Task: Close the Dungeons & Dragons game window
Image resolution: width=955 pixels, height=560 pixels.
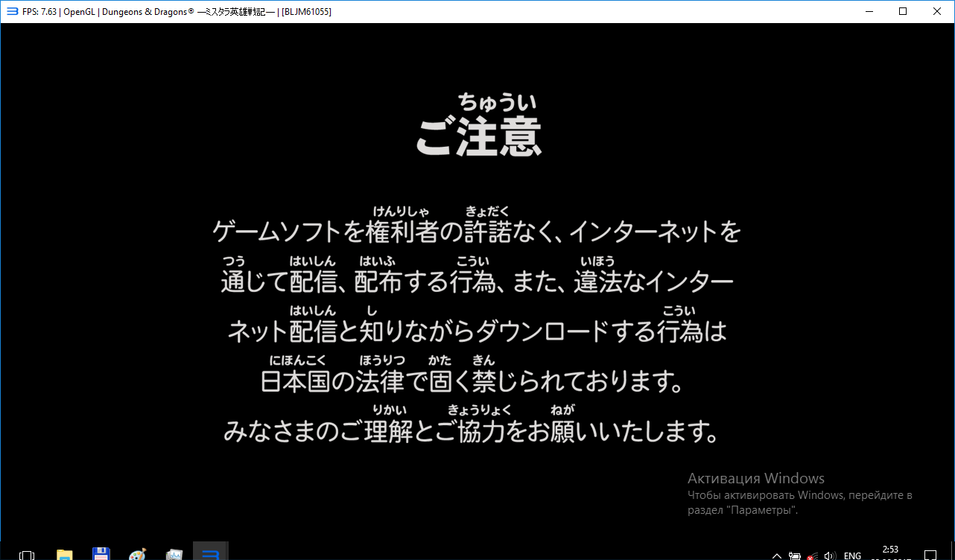Action: point(937,12)
